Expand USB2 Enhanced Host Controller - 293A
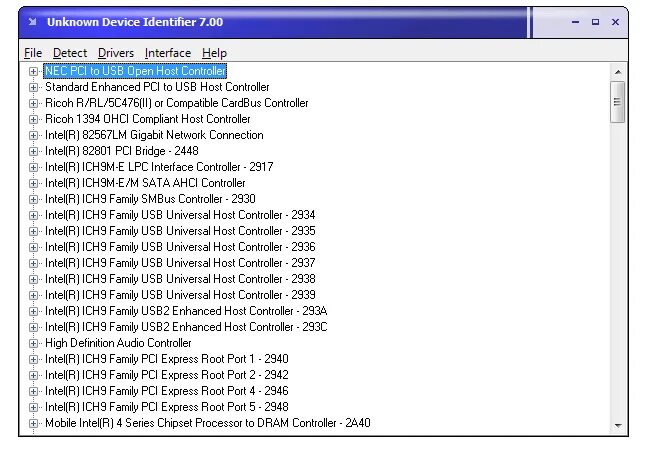The width and height of the screenshot is (648, 452). (x=33, y=312)
